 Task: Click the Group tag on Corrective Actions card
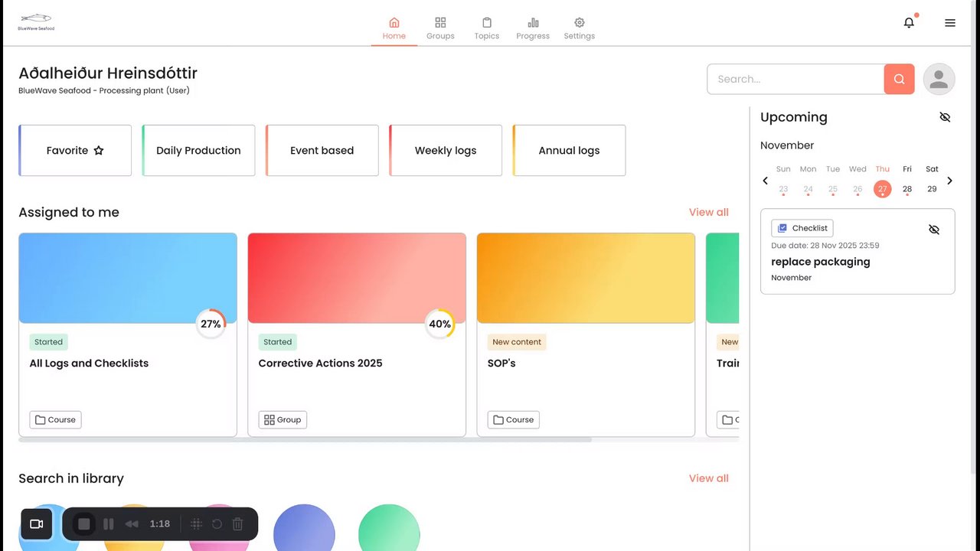(283, 419)
